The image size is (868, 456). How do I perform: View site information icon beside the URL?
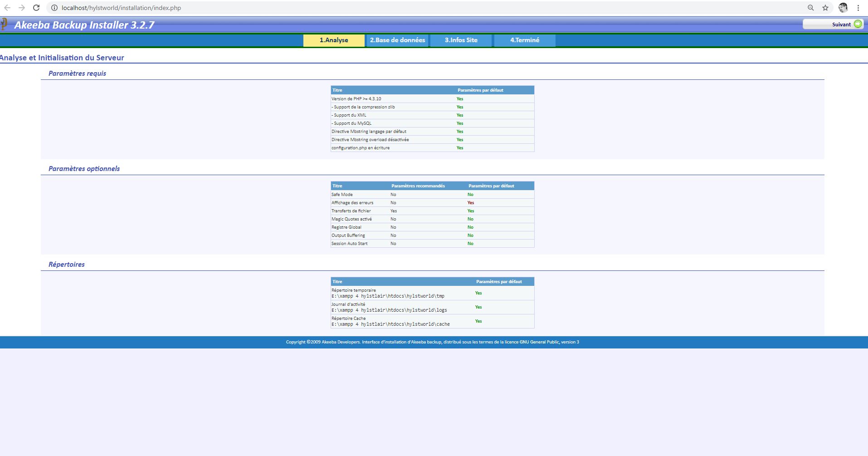pos(54,8)
